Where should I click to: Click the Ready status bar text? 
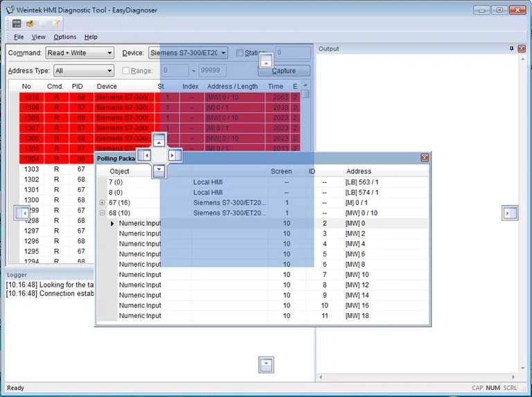[16, 388]
